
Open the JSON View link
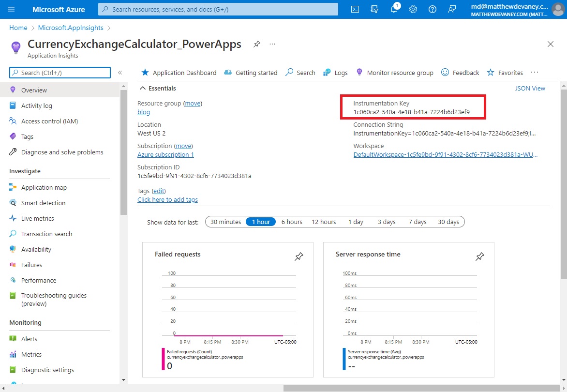(x=530, y=88)
